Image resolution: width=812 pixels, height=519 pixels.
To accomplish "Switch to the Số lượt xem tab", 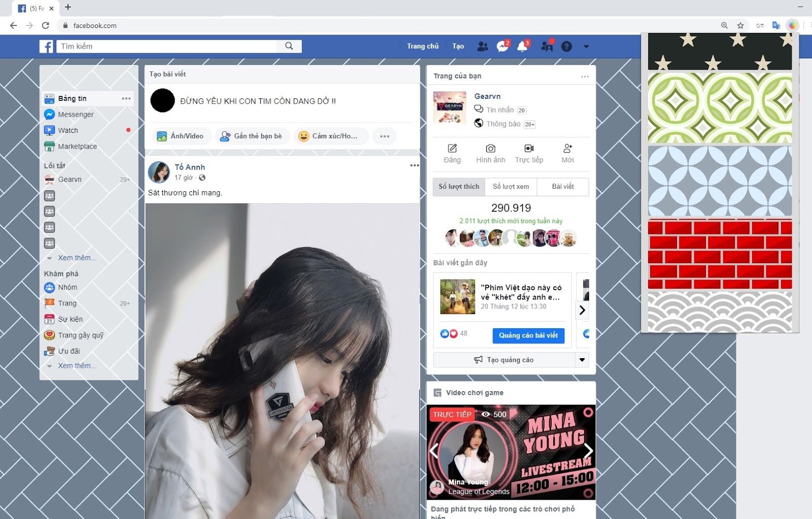I will point(511,187).
